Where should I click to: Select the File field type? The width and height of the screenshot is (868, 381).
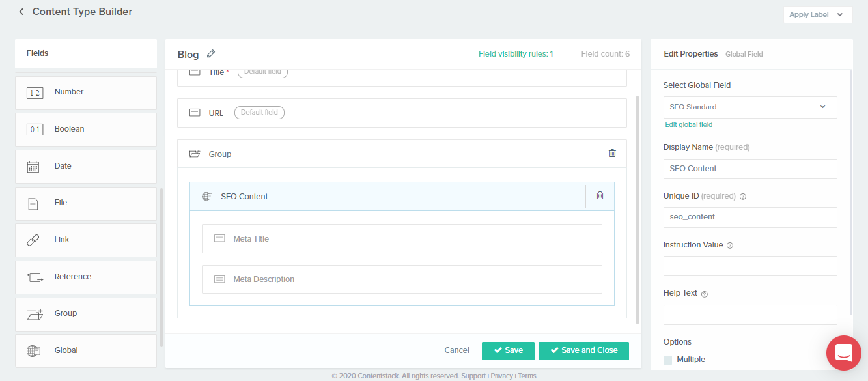coord(86,203)
